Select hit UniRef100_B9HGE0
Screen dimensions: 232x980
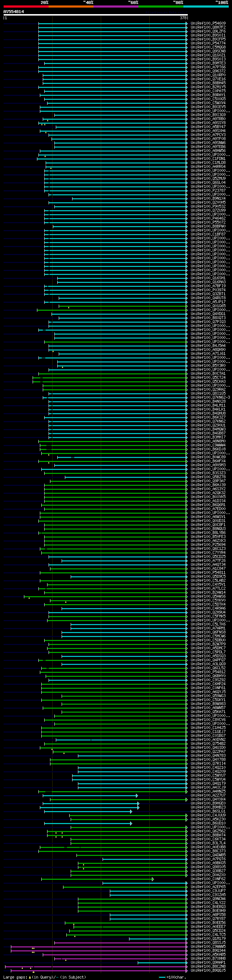208,803
